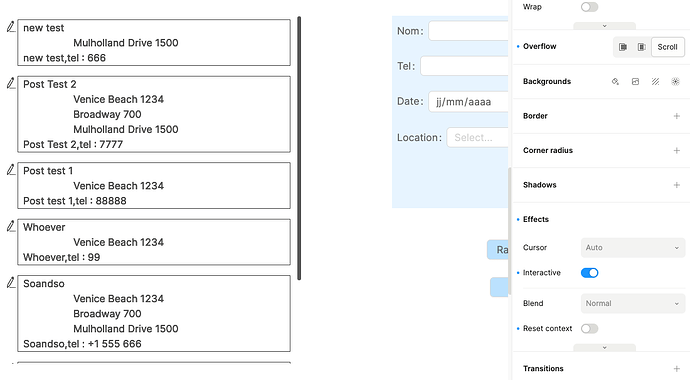690x380 pixels.
Task: Click the blue Ra button
Action: pyautogui.click(x=498, y=250)
